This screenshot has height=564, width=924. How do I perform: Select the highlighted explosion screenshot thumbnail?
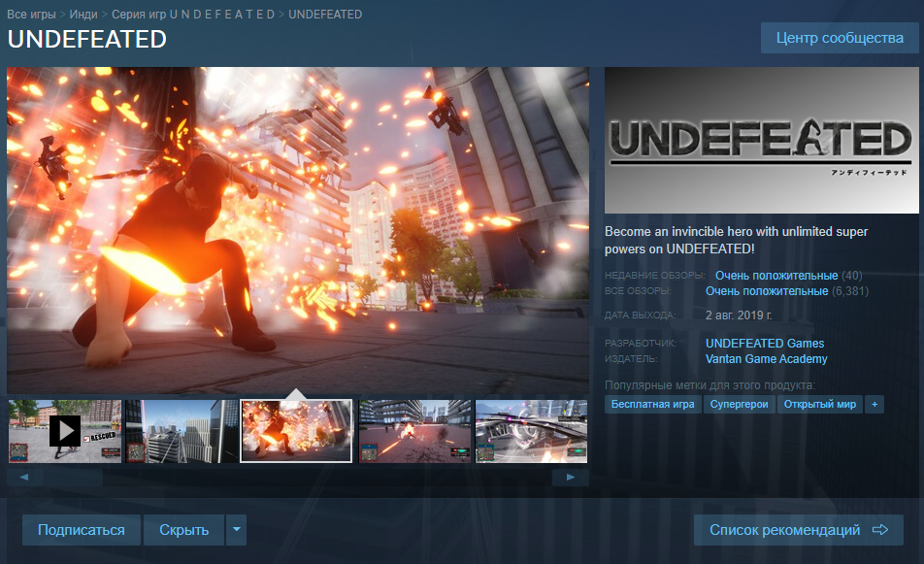pos(296,431)
